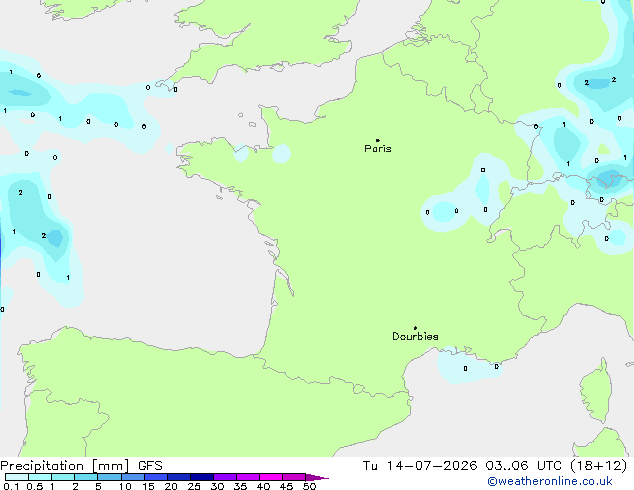Select the 45 mm legend color swatch
Image resolution: width=634 pixels, height=490 pixels.
pos(294,477)
